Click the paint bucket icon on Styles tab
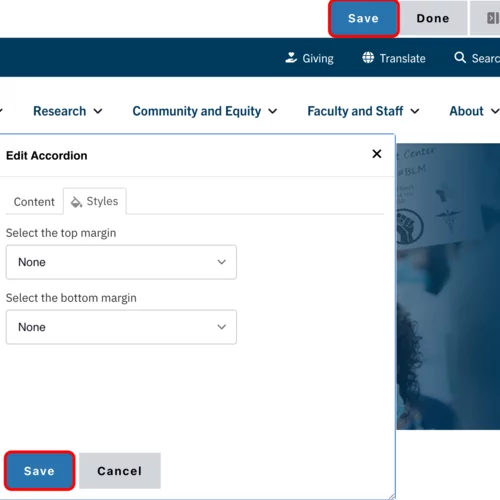 pyautogui.click(x=76, y=202)
